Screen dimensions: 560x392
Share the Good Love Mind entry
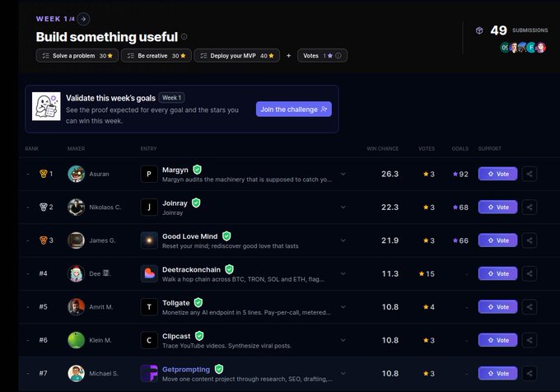(x=530, y=240)
